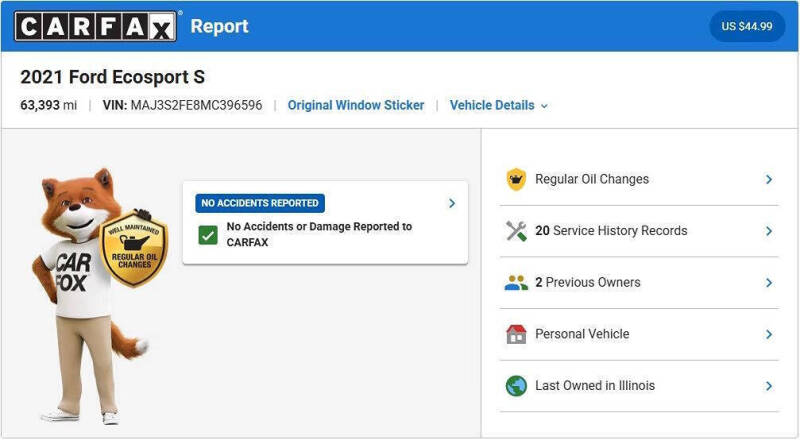Click the wrench and screwdriver service icon
The height and width of the screenshot is (440, 800).
click(516, 231)
